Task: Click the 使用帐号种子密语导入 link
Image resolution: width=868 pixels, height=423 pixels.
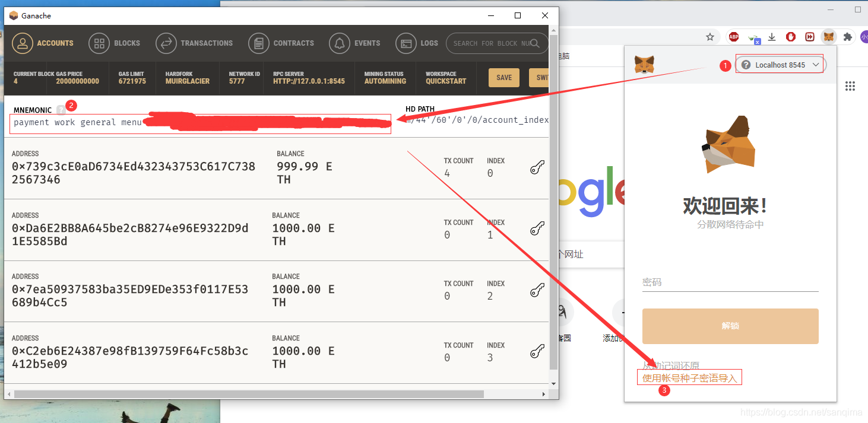Action: pos(689,378)
